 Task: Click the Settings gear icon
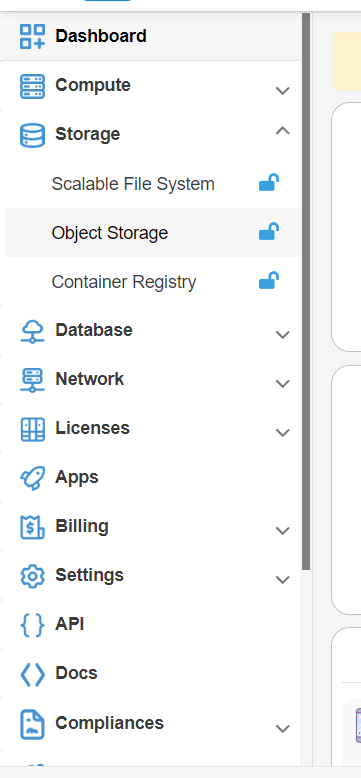click(32, 576)
